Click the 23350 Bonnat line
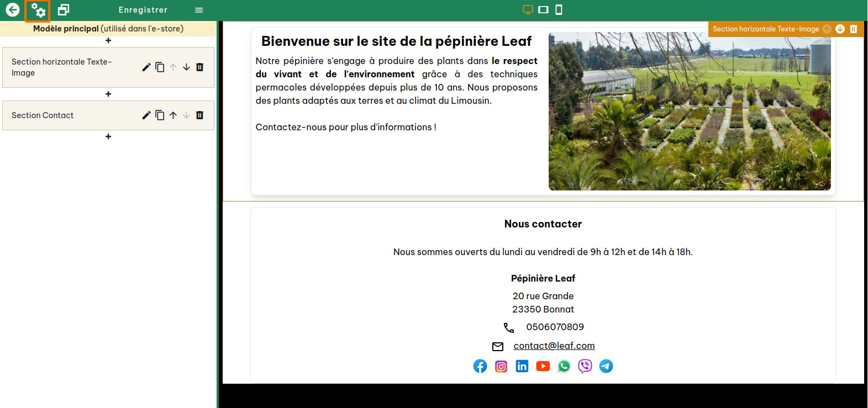868x408 pixels. tap(543, 309)
